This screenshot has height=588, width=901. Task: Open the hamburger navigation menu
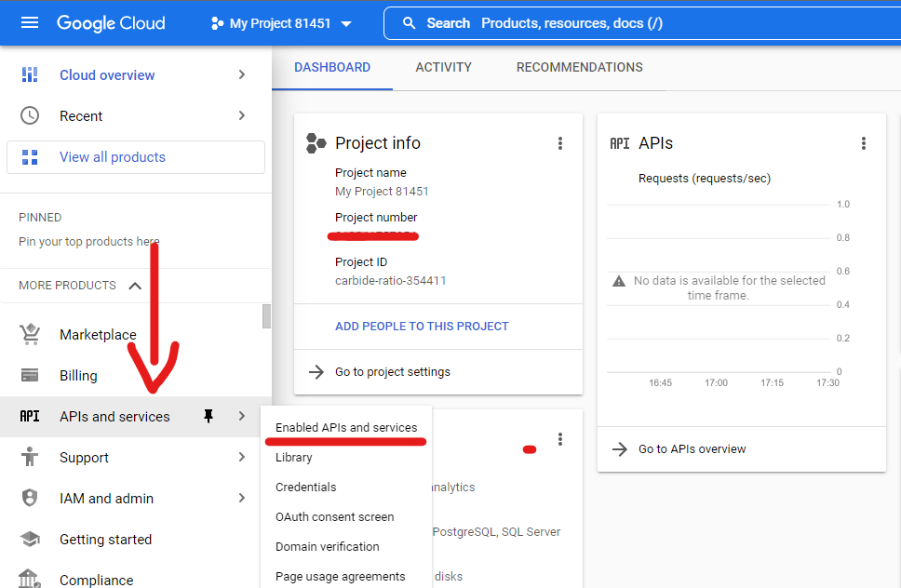[29, 23]
